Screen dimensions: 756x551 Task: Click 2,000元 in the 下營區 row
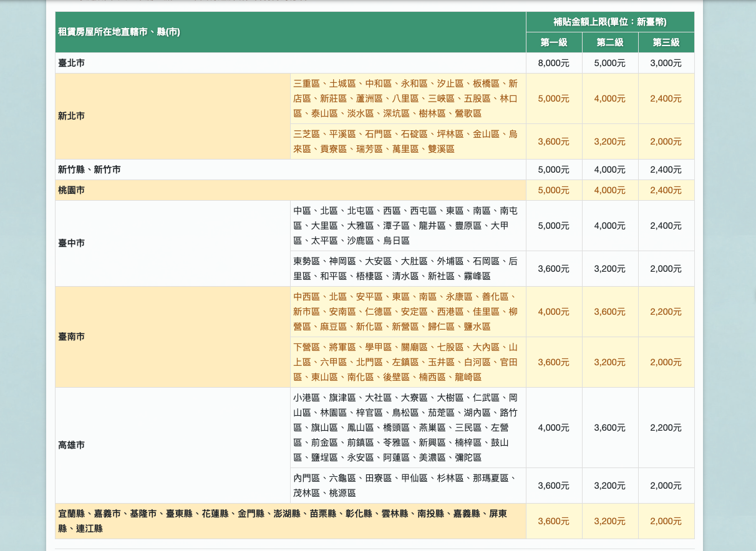point(666,362)
